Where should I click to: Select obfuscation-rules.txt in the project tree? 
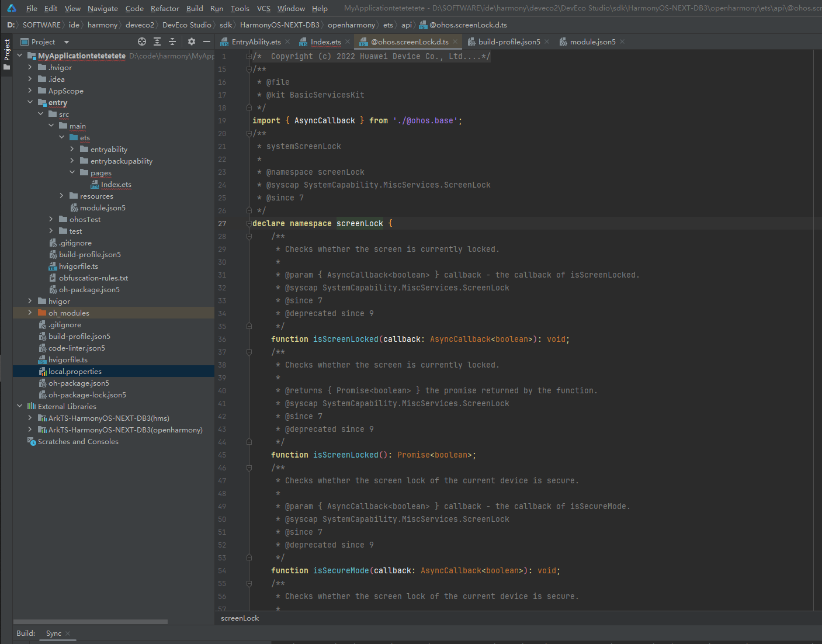tap(93, 278)
